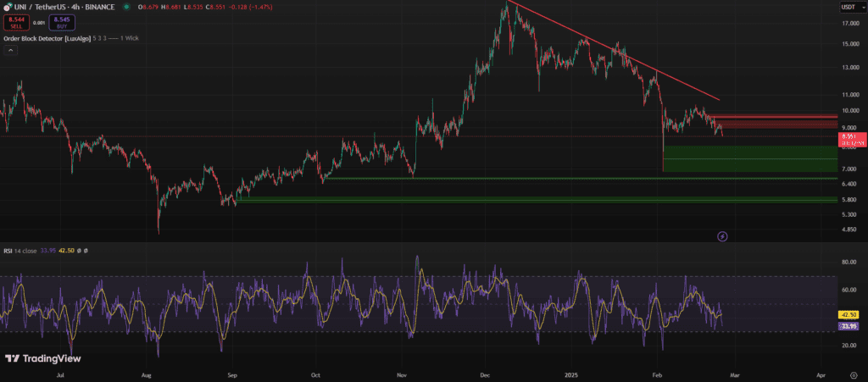Select the red descending trendline
The height and width of the screenshot is (382, 868).
(610, 51)
